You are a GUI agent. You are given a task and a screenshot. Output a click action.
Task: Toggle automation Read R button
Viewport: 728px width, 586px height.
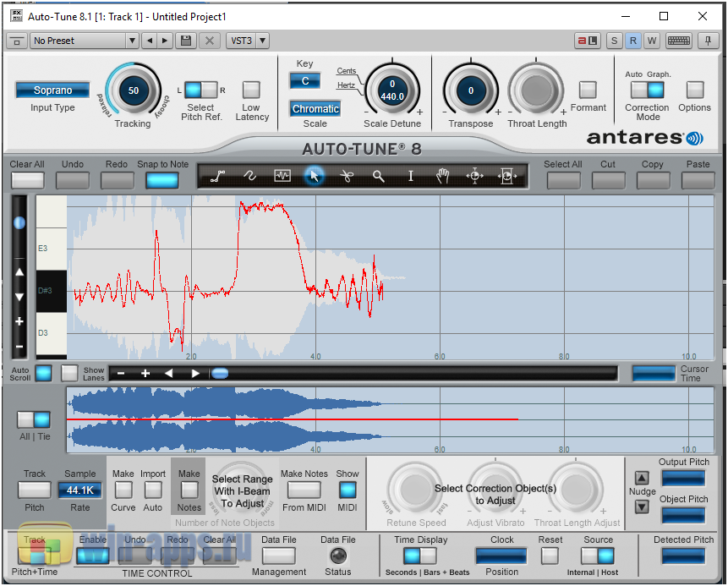632,41
